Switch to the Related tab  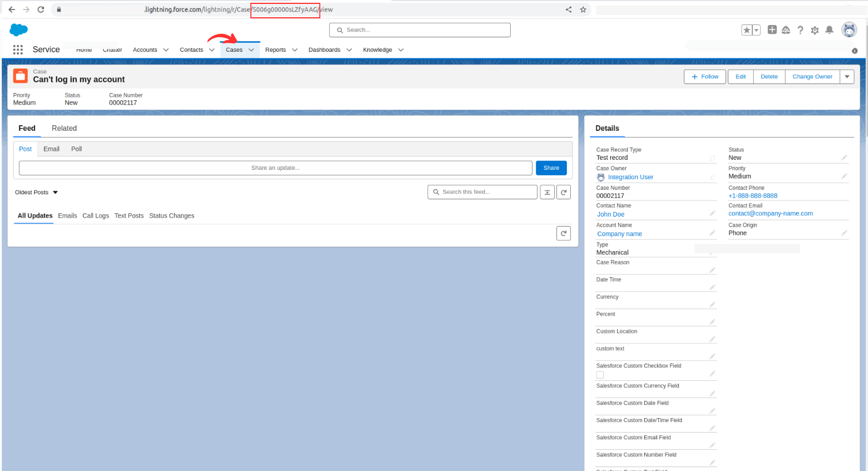[x=64, y=128]
